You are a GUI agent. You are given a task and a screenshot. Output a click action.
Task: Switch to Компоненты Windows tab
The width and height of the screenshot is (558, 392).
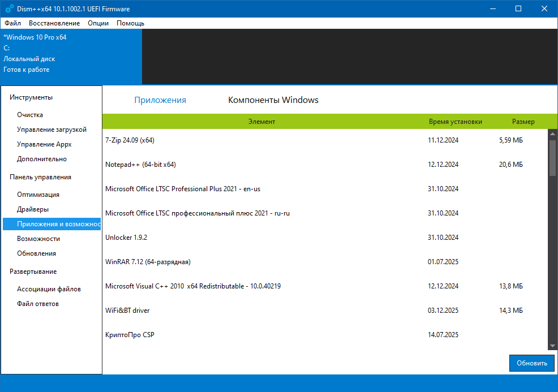pyautogui.click(x=273, y=100)
